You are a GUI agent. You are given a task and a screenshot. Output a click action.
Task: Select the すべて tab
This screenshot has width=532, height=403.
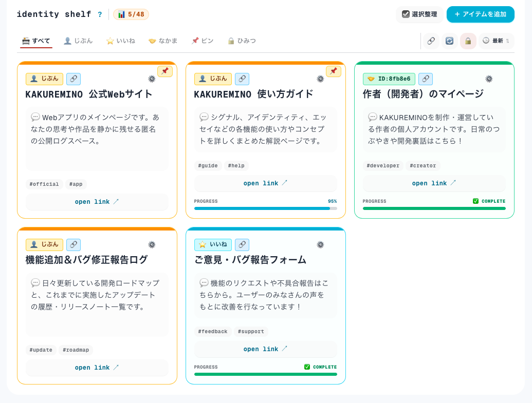coord(36,41)
